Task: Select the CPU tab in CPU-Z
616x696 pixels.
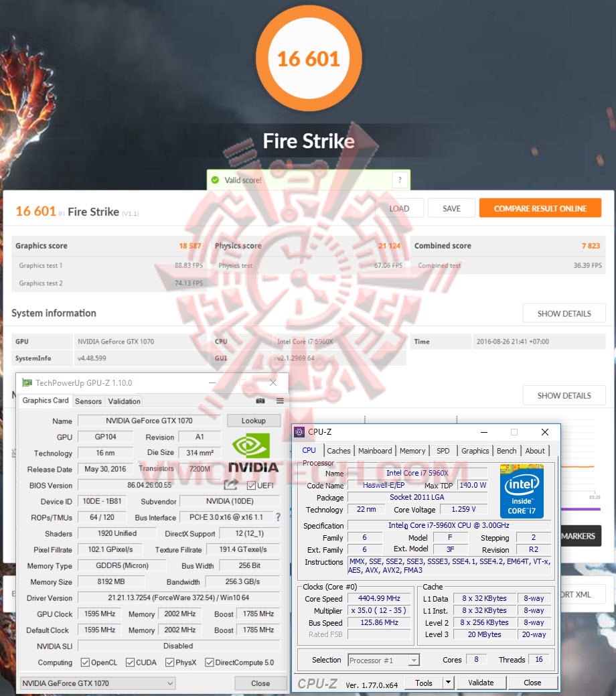Action: (x=309, y=450)
